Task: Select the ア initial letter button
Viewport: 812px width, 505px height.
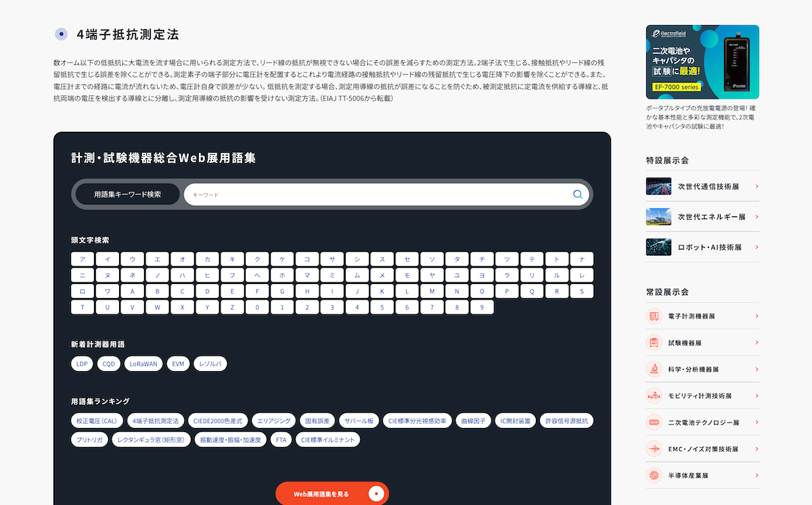Action: click(83, 260)
